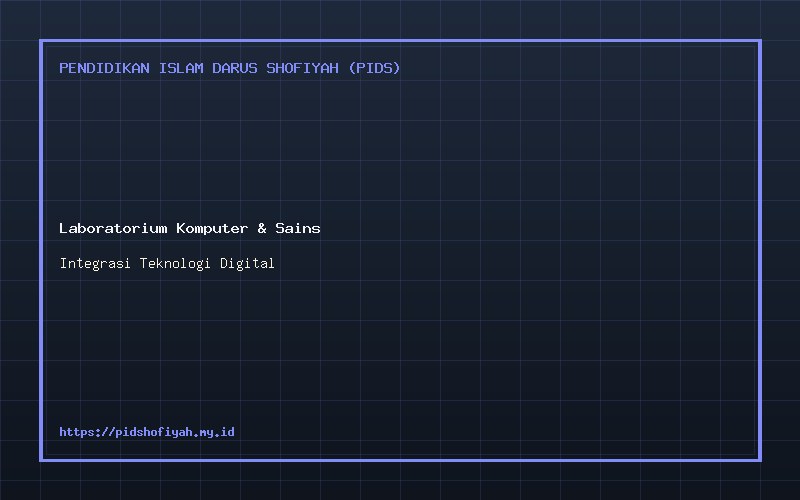Click the https:// prefix of the URL
This screenshot has height=500, width=800.
[87, 432]
